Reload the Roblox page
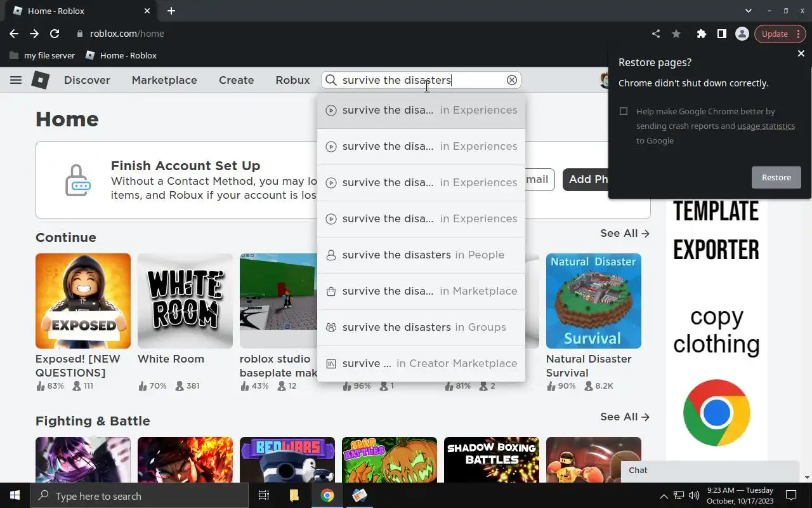This screenshot has width=812, height=508. pos(55,34)
